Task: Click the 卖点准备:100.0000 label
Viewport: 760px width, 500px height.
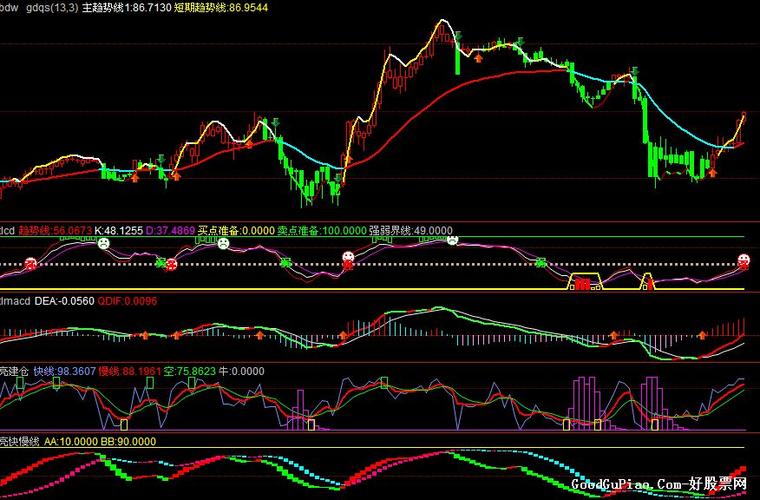Action: tap(322, 231)
